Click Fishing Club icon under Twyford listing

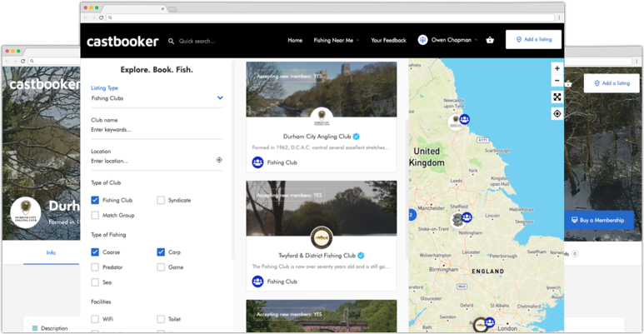pos(257,282)
